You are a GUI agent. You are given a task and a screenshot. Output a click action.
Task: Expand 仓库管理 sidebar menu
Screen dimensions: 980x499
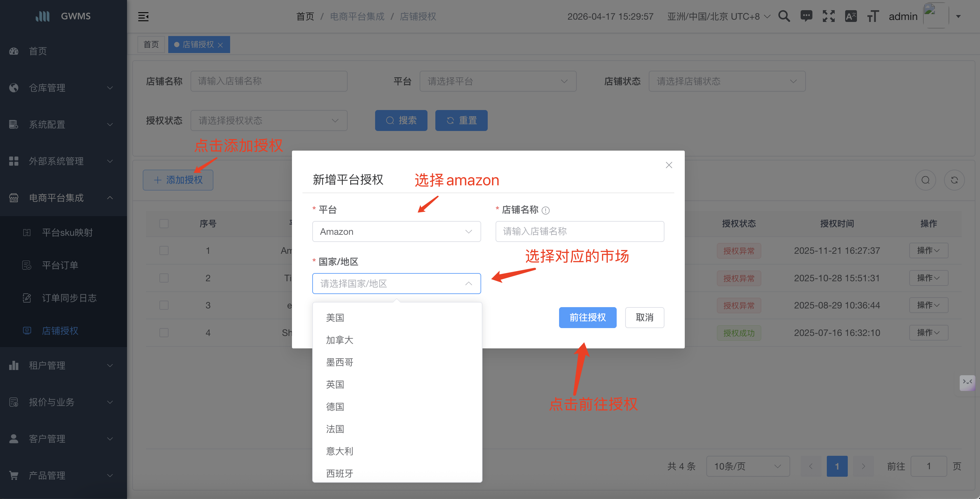click(x=64, y=88)
